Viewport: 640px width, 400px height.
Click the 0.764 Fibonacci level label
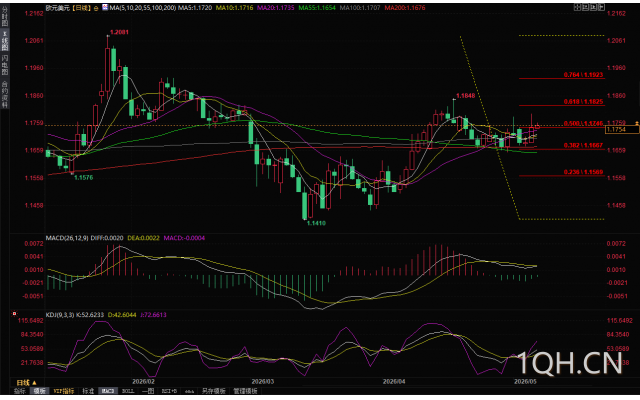(583, 75)
